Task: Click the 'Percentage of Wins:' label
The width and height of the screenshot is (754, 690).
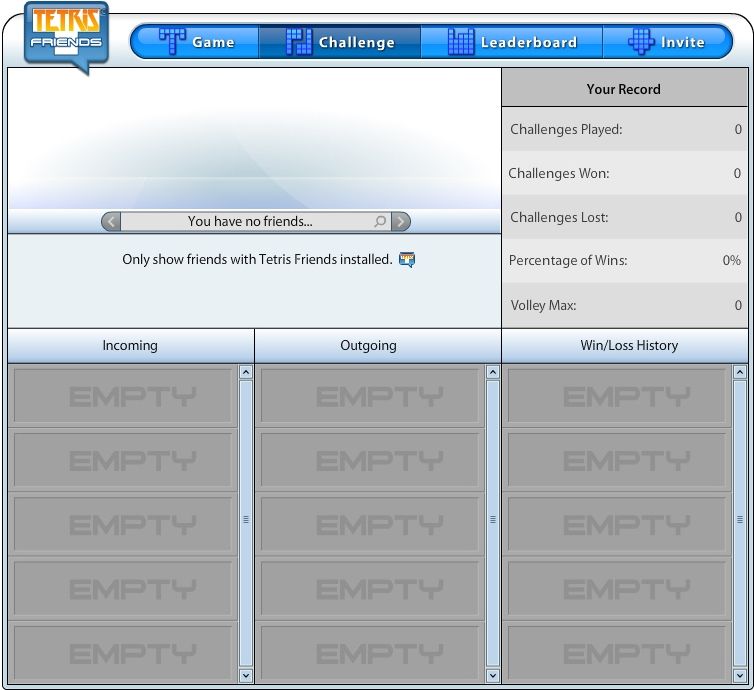Action: [x=568, y=261]
